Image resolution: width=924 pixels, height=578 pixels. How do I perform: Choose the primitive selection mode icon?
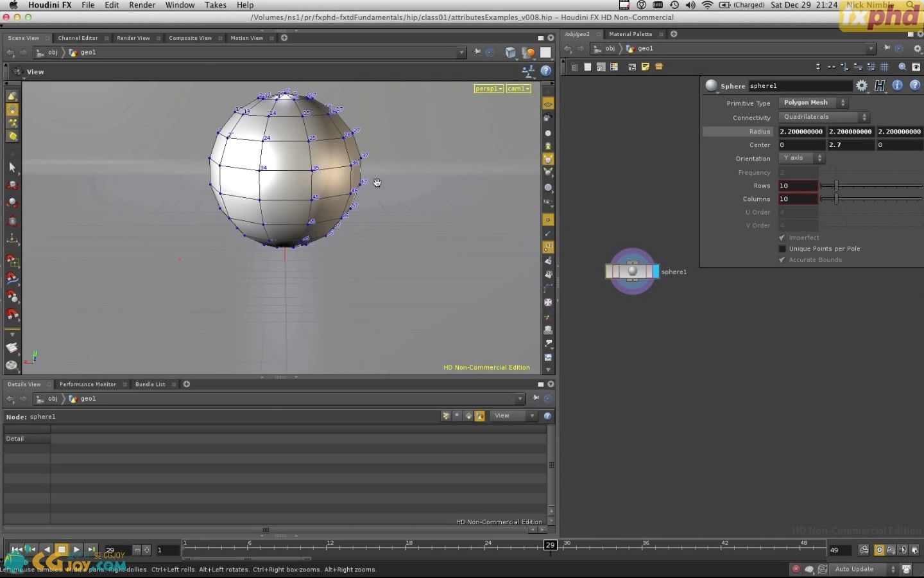(x=12, y=136)
